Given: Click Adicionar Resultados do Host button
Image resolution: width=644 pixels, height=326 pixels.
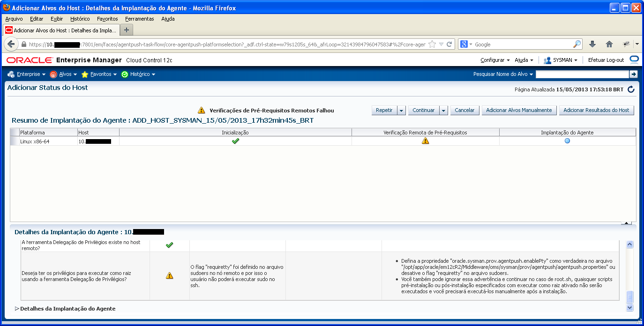Looking at the screenshot, I should [596, 110].
